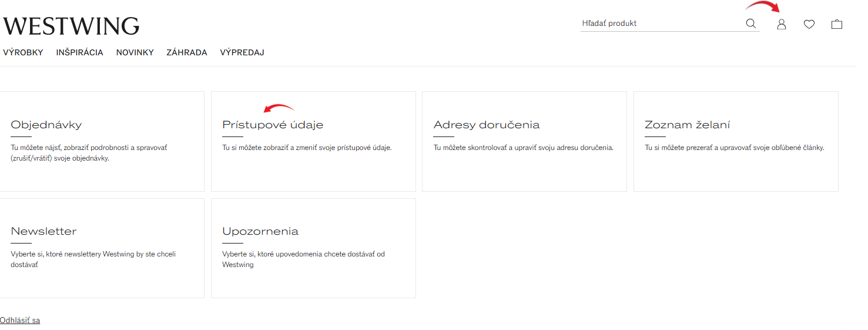Click the Upozornenia description about notifications

pos(303,259)
